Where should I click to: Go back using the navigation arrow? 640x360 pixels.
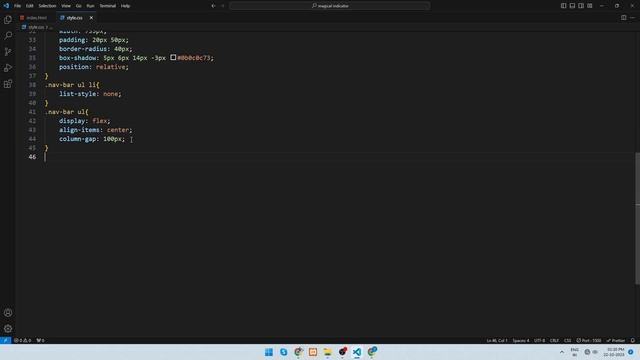point(213,6)
